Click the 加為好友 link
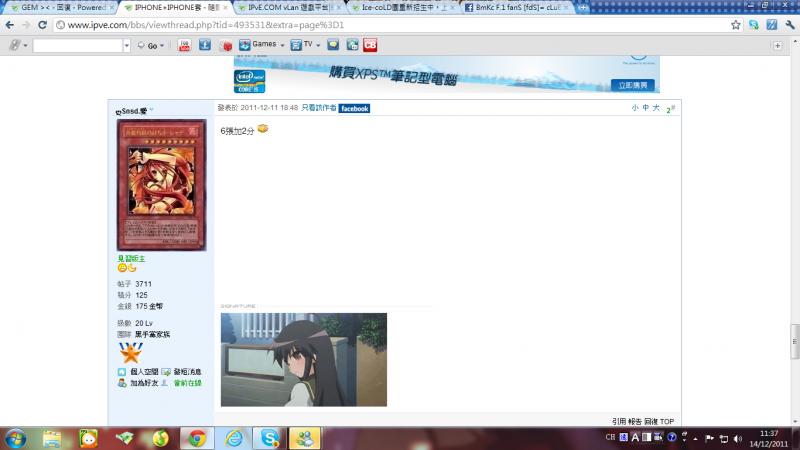 [144, 383]
